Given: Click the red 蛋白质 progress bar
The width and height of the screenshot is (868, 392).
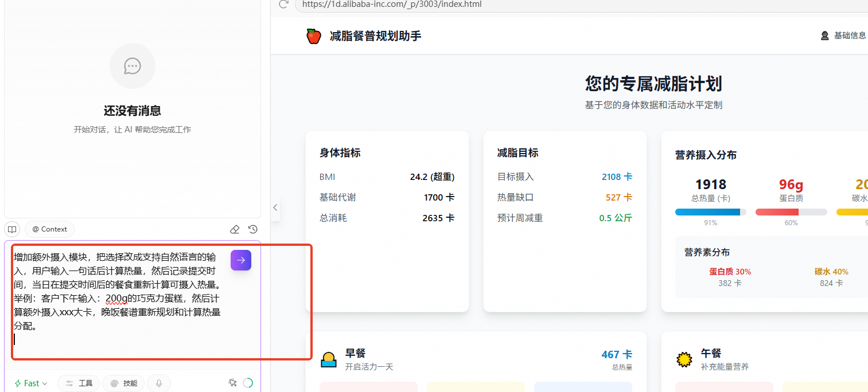Looking at the screenshot, I should [x=791, y=212].
